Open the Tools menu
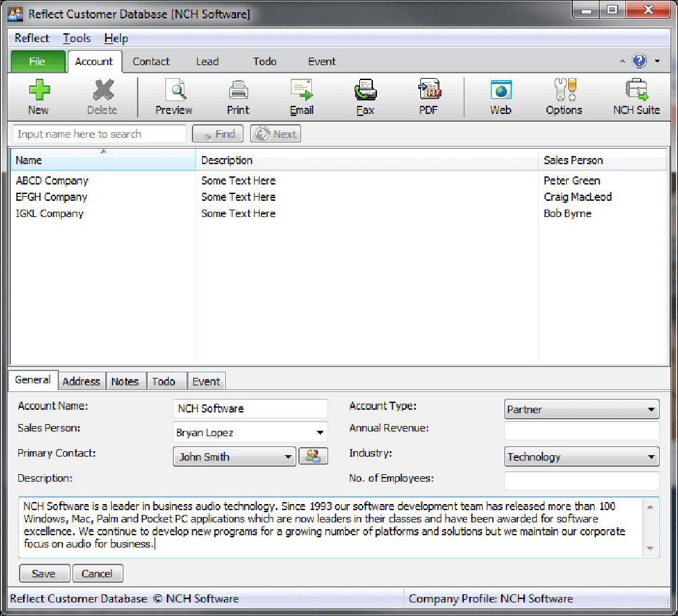 [x=77, y=39]
